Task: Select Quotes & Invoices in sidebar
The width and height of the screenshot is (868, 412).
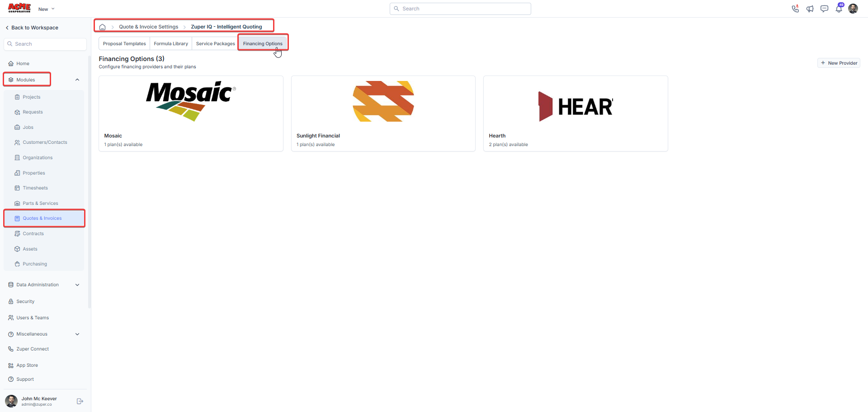Action: click(x=44, y=218)
